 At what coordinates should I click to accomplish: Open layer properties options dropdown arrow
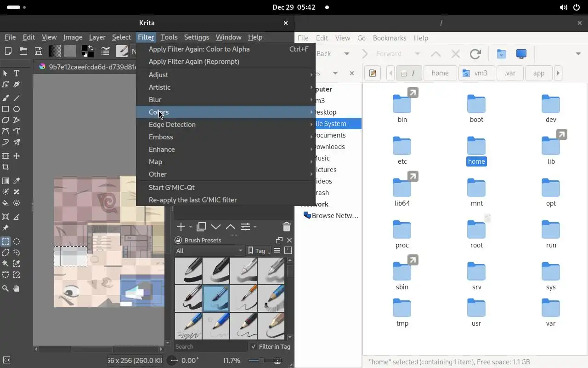[255, 227]
